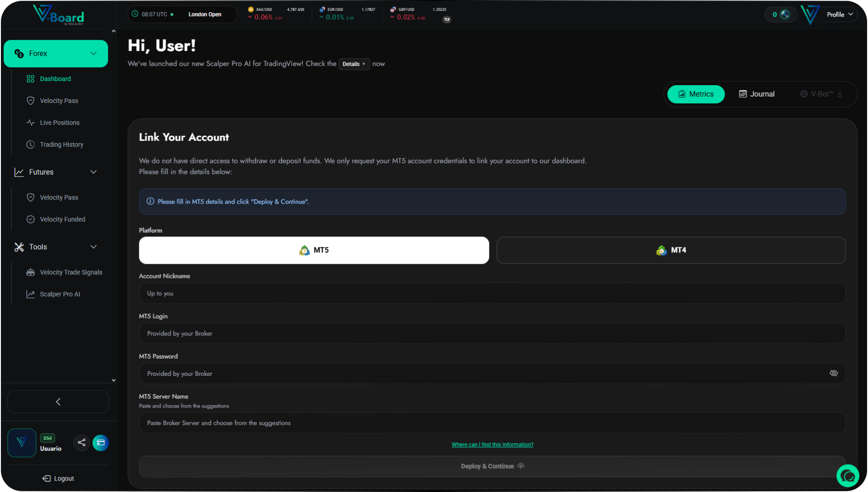Screen dimensions: 868x492
Task: Click the London Open session label
Action: click(x=205, y=15)
